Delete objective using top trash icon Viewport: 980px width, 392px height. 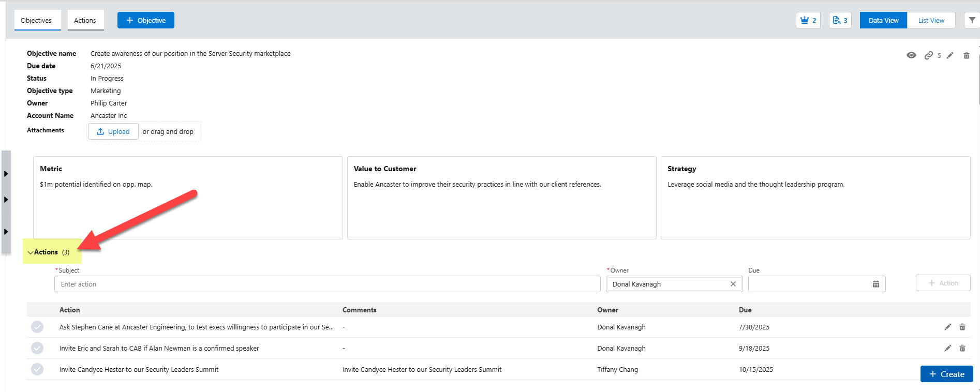pyautogui.click(x=966, y=55)
